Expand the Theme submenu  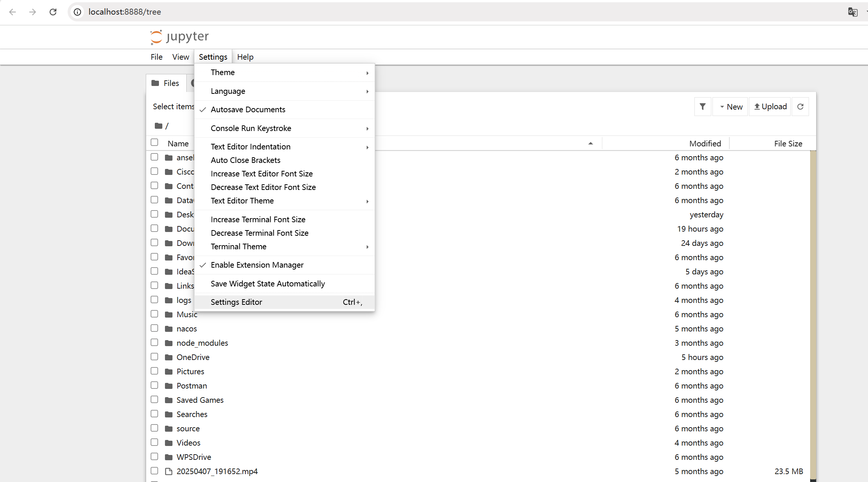point(284,72)
